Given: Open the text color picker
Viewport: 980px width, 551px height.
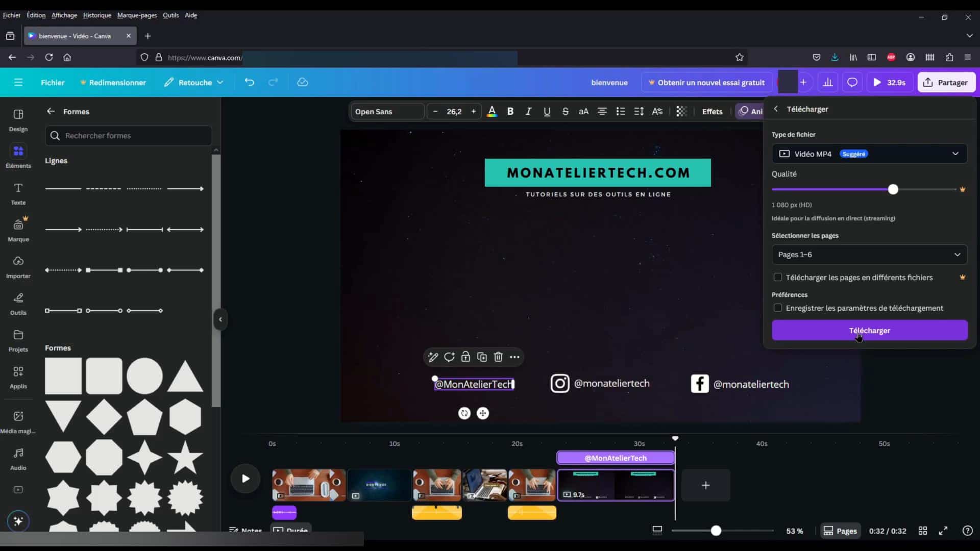Looking at the screenshot, I should click(492, 111).
